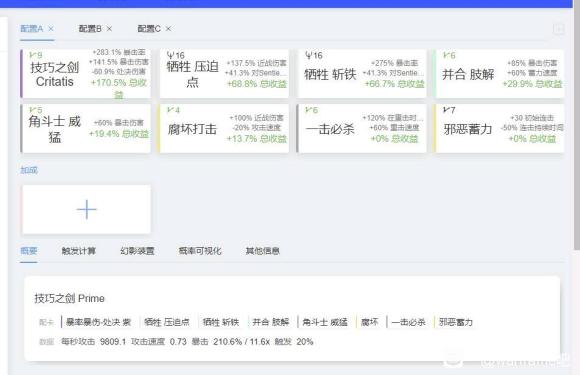The width and height of the screenshot is (580, 375).
Task: Open the 概率可视化 tab
Action: click(200, 251)
